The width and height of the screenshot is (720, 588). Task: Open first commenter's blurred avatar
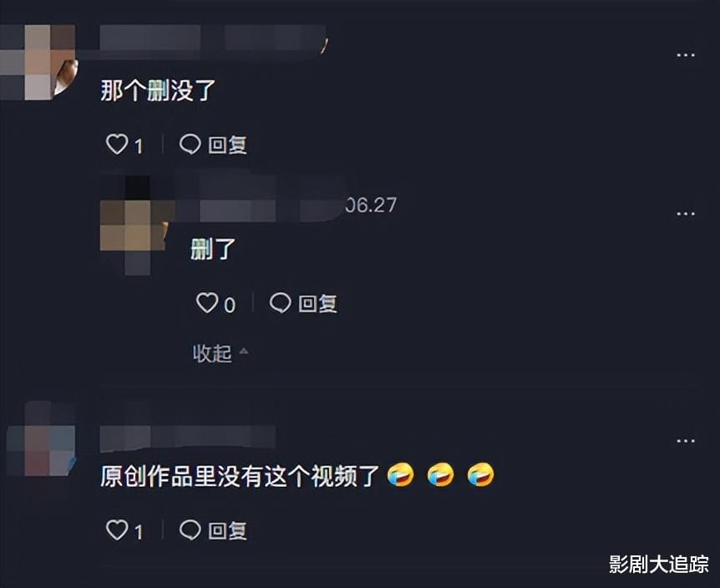(38, 62)
